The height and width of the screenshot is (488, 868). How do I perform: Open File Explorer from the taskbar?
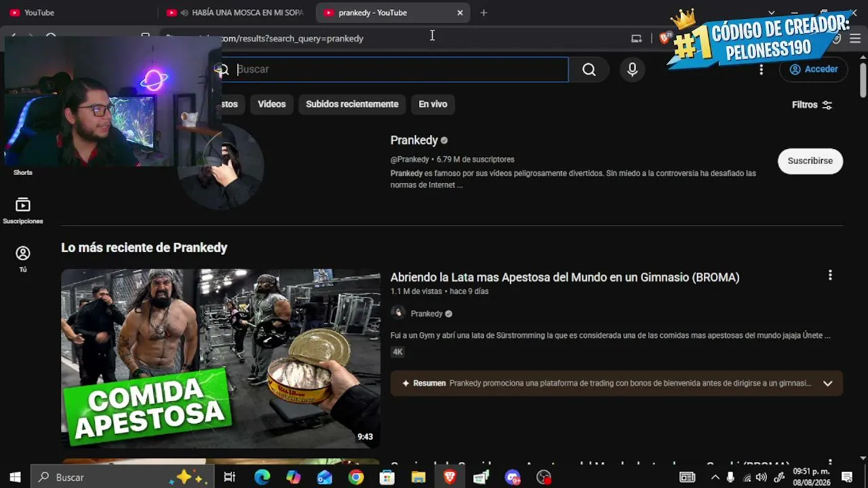(418, 477)
